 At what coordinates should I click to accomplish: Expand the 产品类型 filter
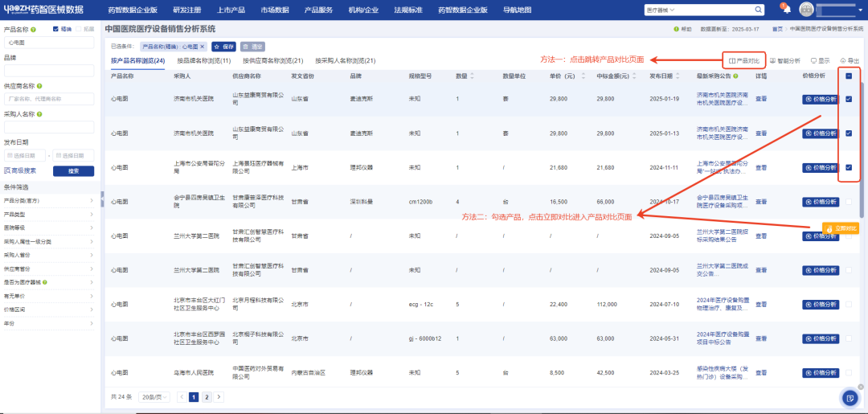(x=49, y=214)
